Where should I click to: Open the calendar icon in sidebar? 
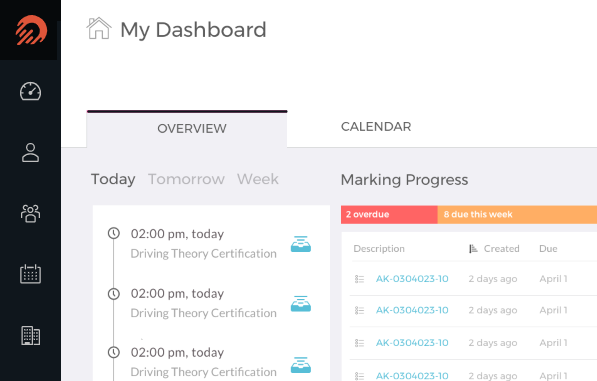coord(30,274)
